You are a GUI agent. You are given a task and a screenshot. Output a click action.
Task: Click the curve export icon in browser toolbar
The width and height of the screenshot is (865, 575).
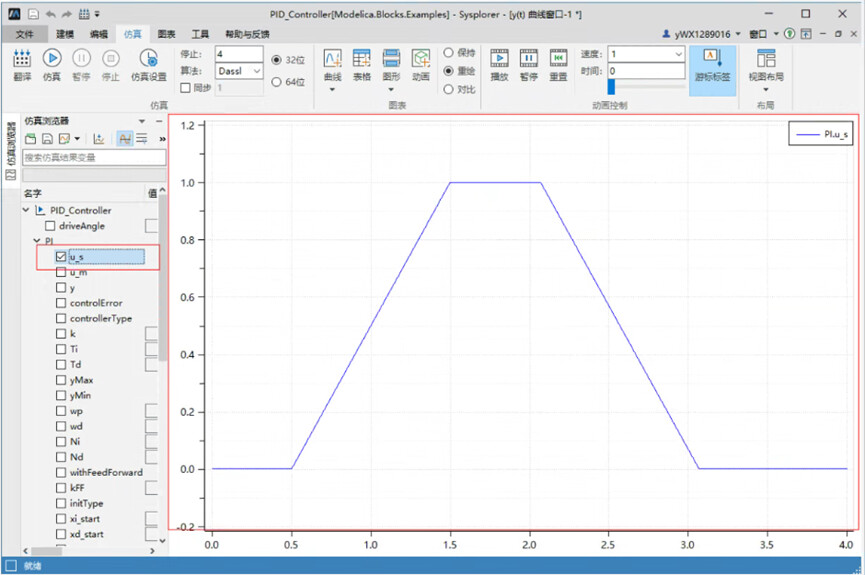(x=65, y=139)
